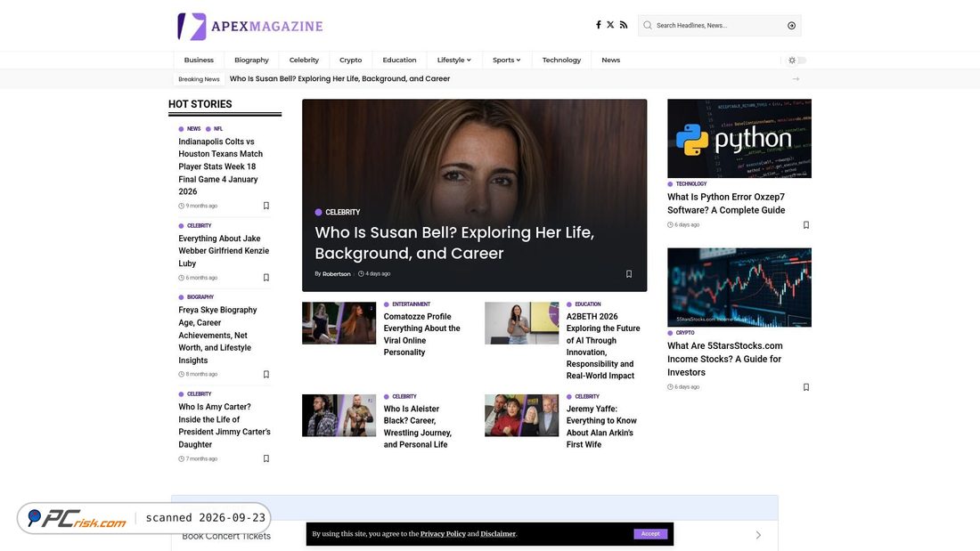Open the Crypto menu item
Image resolution: width=980 pixels, height=551 pixels.
click(351, 60)
